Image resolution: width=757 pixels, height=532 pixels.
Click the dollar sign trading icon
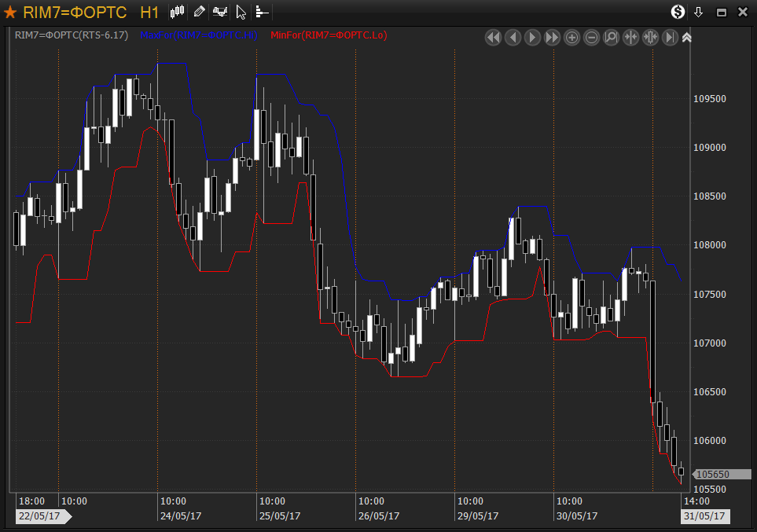(x=678, y=12)
